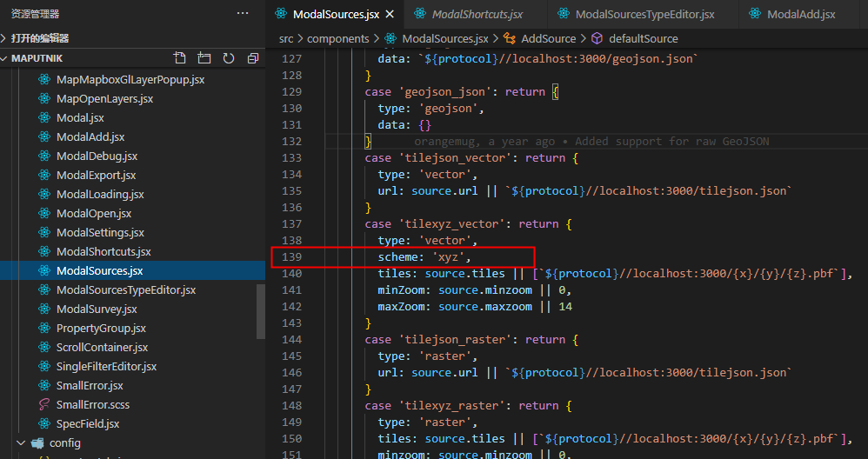Click the 'tilexyz_raster' case string
Screen dimensions: 868x459
pos(453,406)
